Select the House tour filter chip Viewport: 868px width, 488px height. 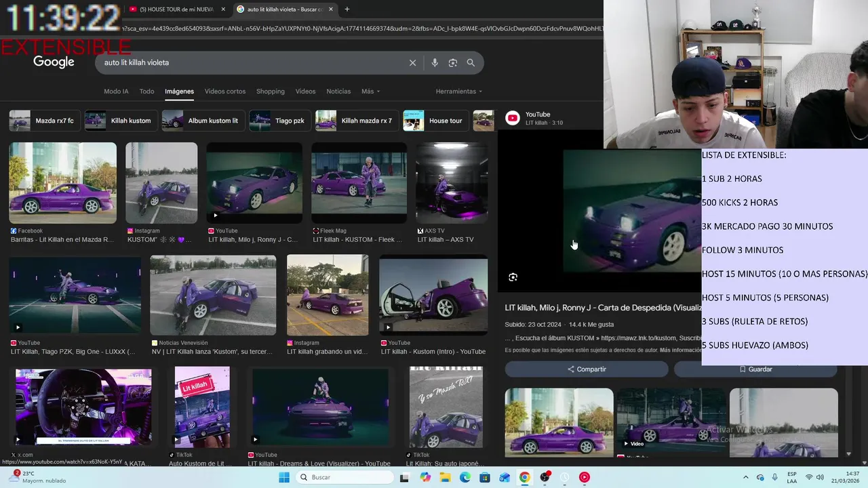coord(435,121)
